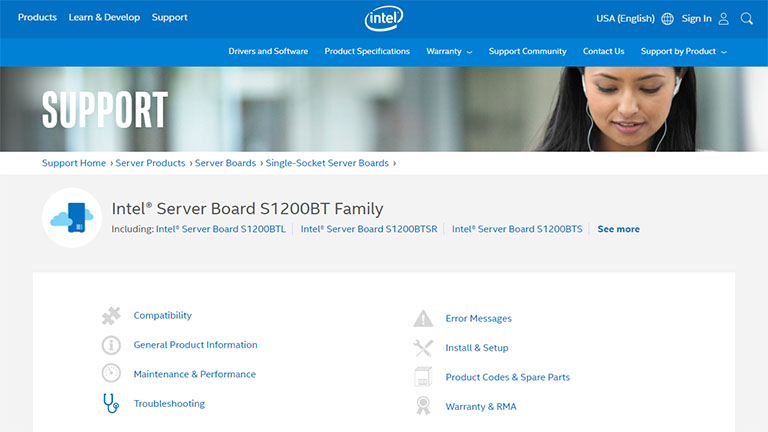Click the SUPPORT banner heading
This screenshot has width=768, height=432.
pos(105,110)
